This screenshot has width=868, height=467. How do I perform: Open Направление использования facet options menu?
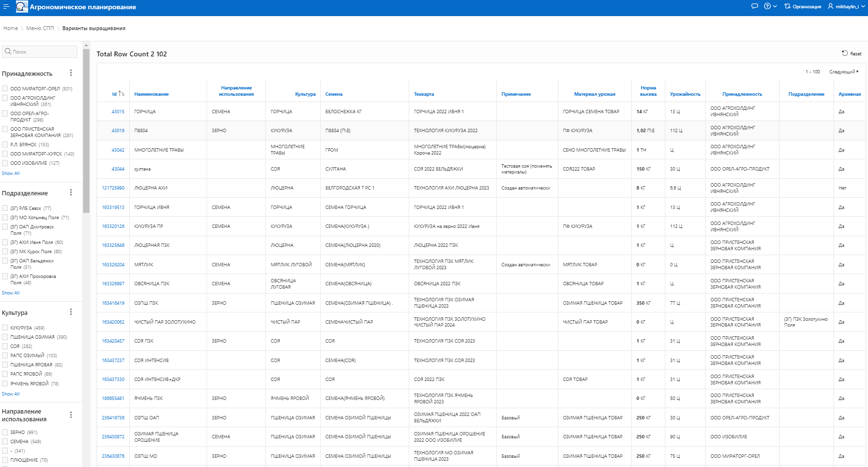(71, 415)
